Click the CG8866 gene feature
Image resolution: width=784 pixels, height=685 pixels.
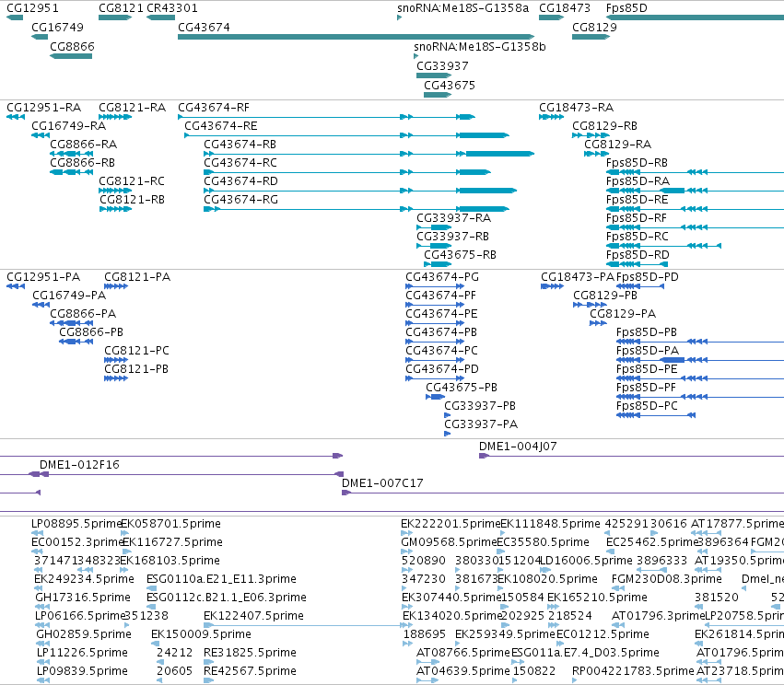(x=71, y=56)
